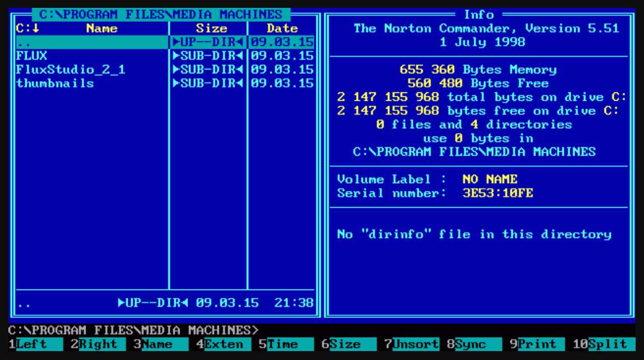This screenshot has width=644, height=360.
Task: Click 0 files and 4 directories line
Action: (474, 124)
